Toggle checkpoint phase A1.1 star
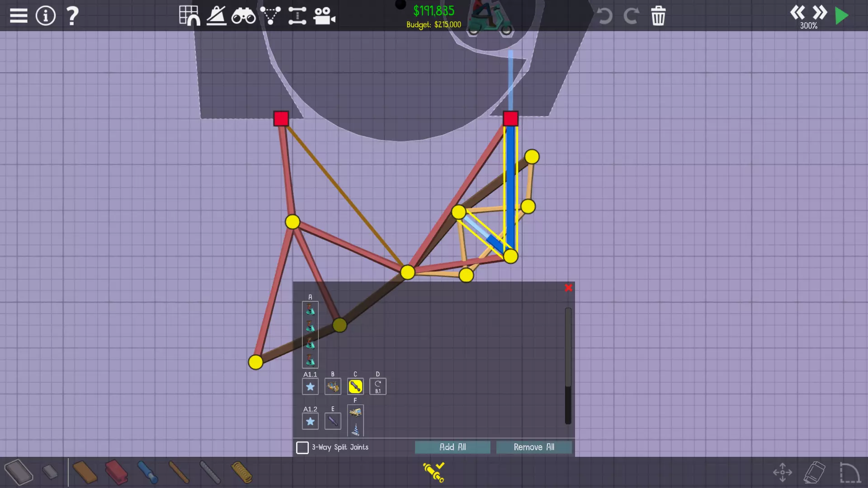 coord(310,386)
